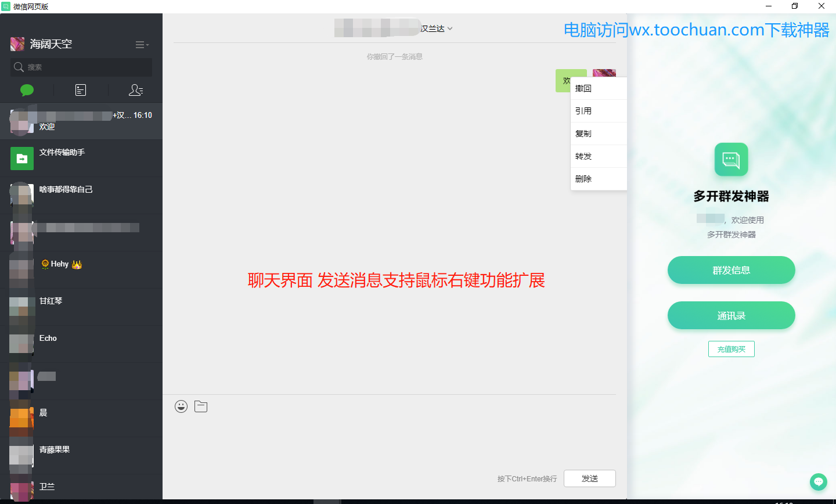Click the 充值购买 button
This screenshot has height=504, width=836.
coord(731,349)
